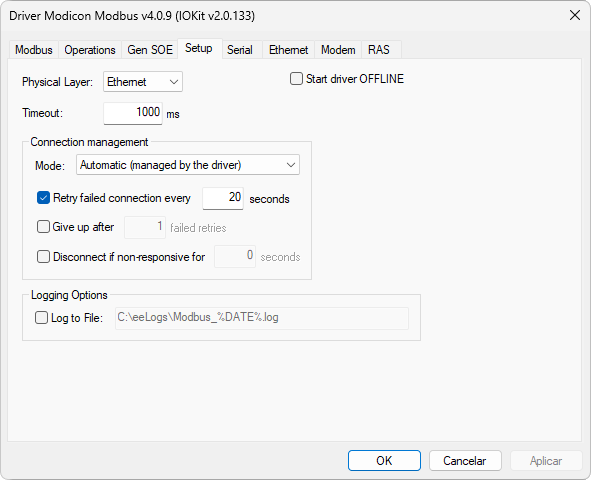Enable Start driver OFFLINE checkbox
The width and height of the screenshot is (591, 480).
(296, 79)
